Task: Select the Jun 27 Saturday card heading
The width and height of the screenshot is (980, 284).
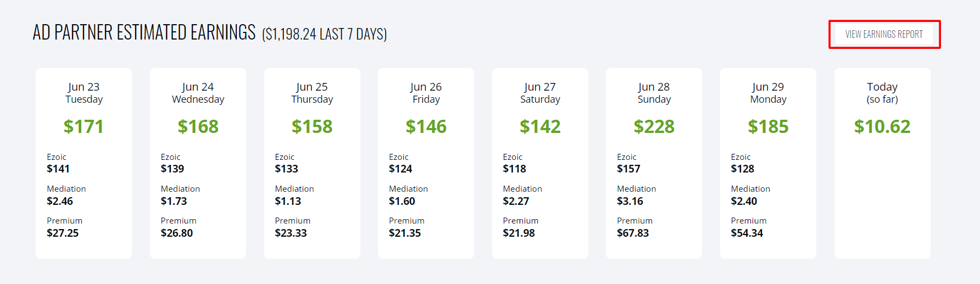Action: click(540, 93)
